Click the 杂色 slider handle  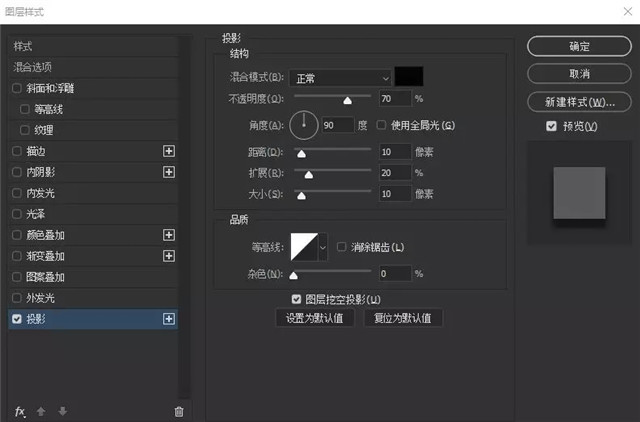coord(293,275)
